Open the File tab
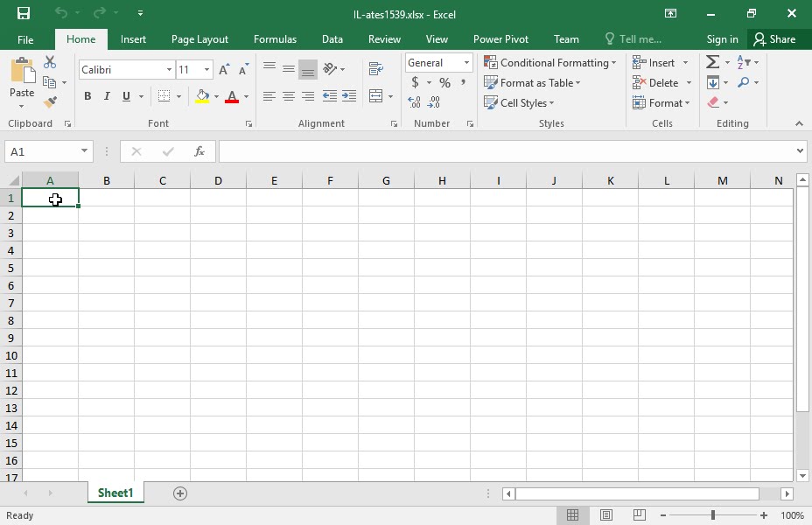The height and width of the screenshot is (525, 812). tap(25, 39)
